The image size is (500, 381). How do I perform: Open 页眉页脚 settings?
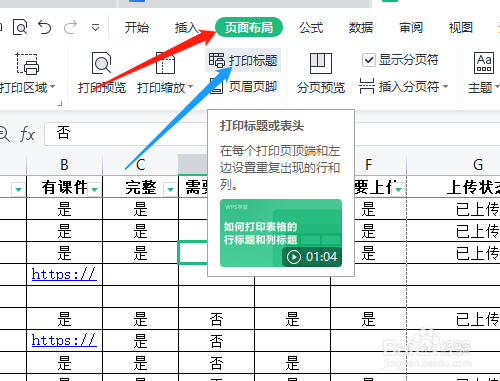coord(243,87)
